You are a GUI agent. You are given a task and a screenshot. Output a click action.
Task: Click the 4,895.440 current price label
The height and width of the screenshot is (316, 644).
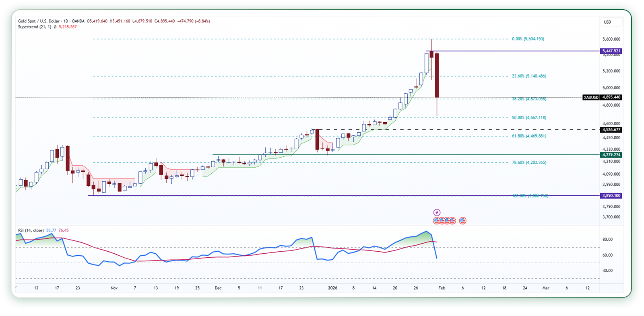(x=611, y=97)
